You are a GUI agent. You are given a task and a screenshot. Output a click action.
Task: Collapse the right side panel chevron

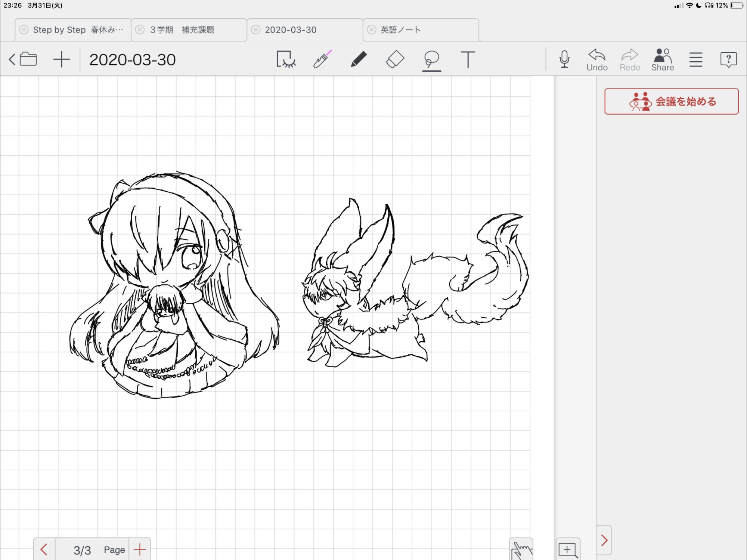[x=604, y=540]
